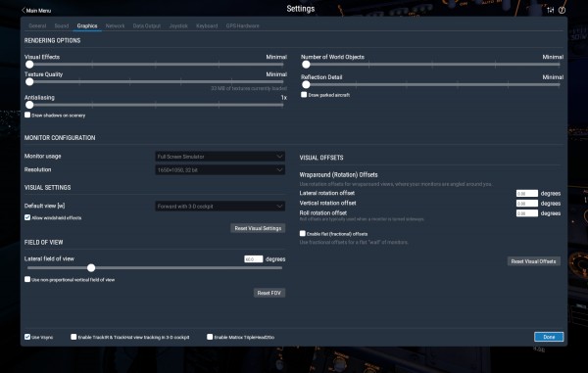
Task: Open the settings sliders icon at top right
Action: click(x=550, y=10)
